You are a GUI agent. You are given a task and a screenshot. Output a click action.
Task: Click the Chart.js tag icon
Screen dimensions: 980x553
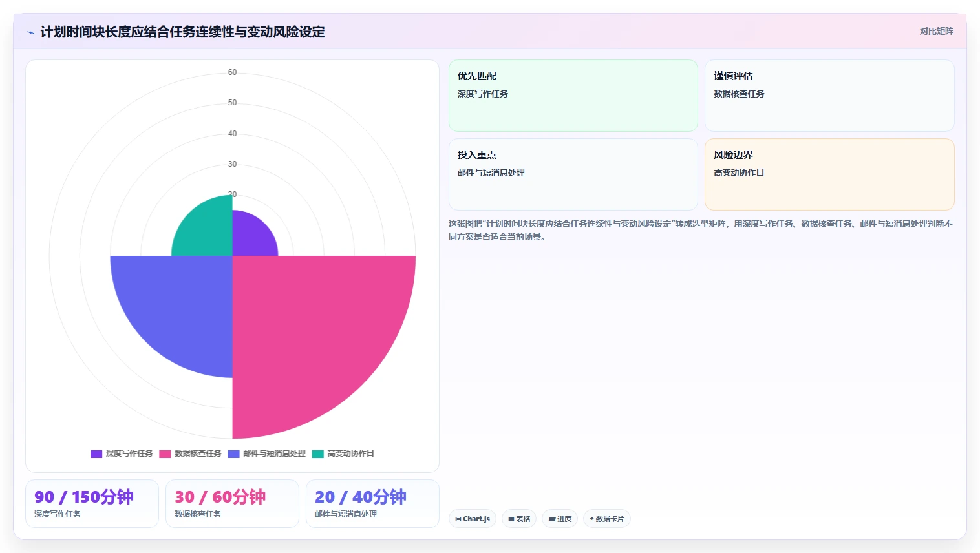coord(458,519)
